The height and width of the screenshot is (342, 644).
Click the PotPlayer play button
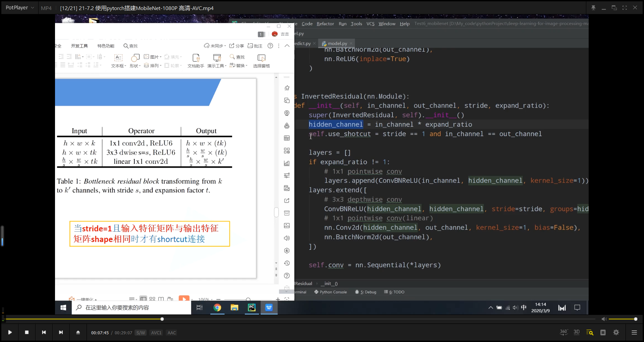point(10,332)
